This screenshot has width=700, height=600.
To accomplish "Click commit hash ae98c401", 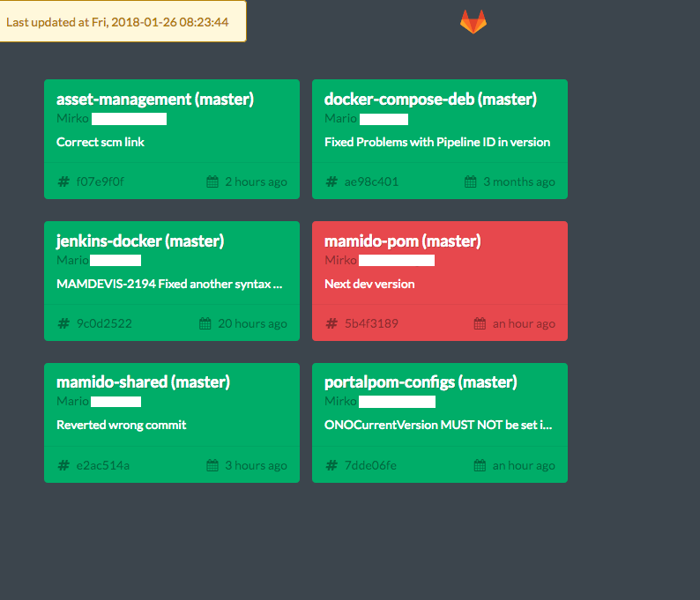I will [371, 181].
